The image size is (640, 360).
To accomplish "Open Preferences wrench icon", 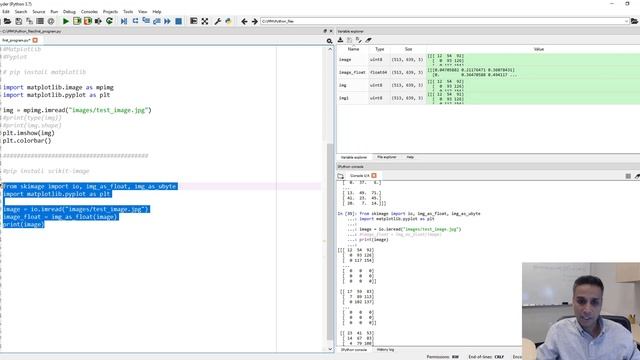I will [218, 21].
